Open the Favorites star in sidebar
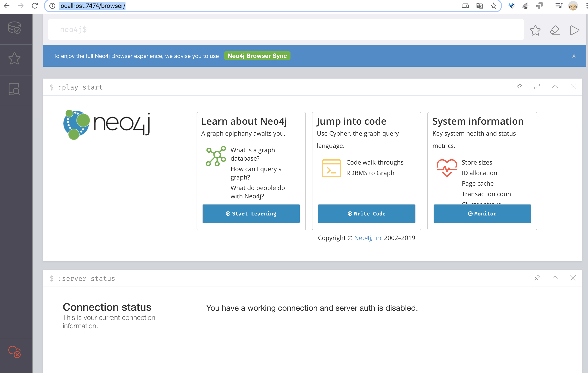This screenshot has height=373, width=588. 14,59
